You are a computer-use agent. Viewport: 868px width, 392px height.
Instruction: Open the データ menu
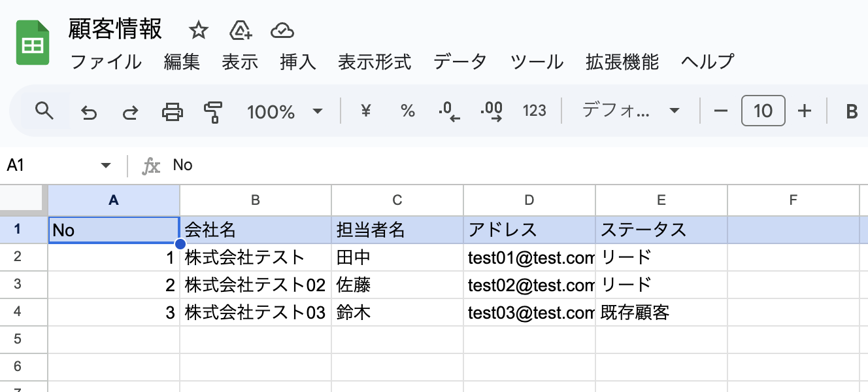(460, 62)
